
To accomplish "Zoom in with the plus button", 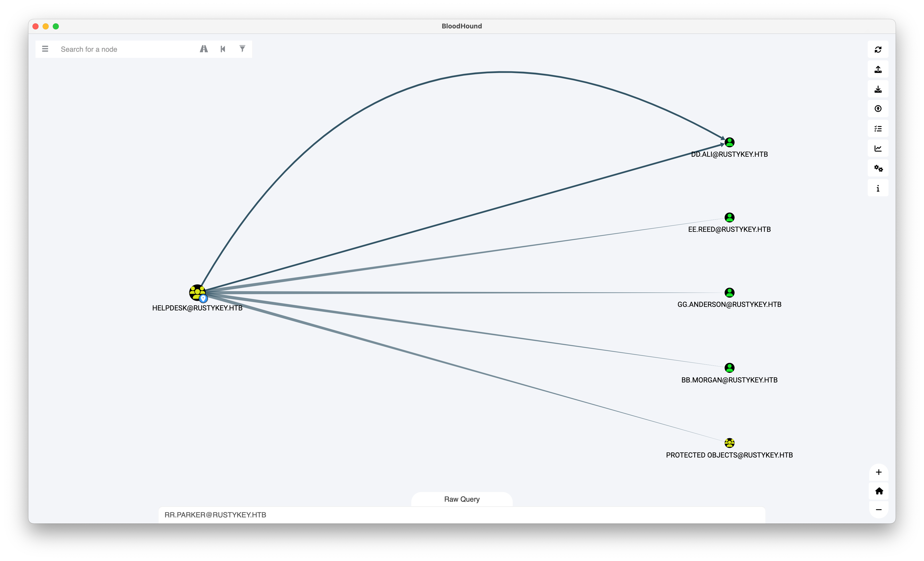I will 879,472.
